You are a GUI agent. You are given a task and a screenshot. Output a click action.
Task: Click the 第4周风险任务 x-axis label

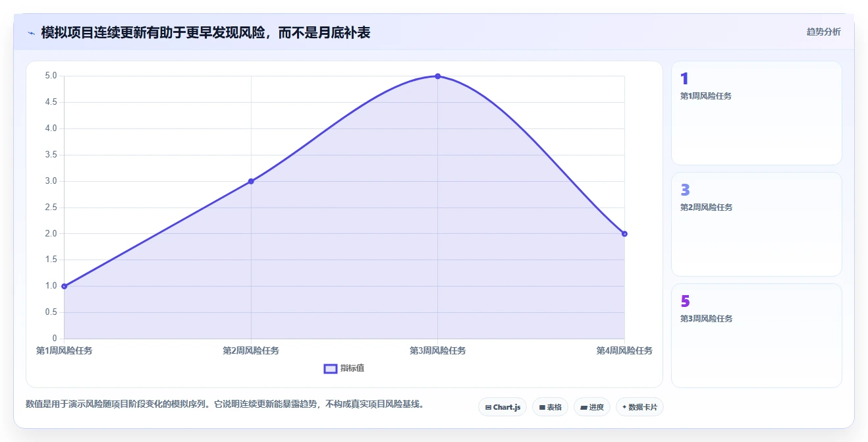coord(624,350)
